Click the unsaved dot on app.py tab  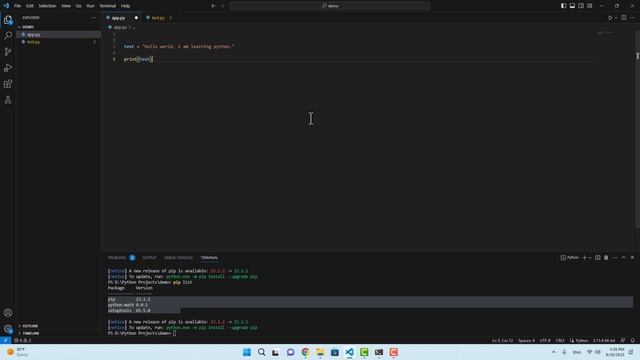click(x=136, y=18)
